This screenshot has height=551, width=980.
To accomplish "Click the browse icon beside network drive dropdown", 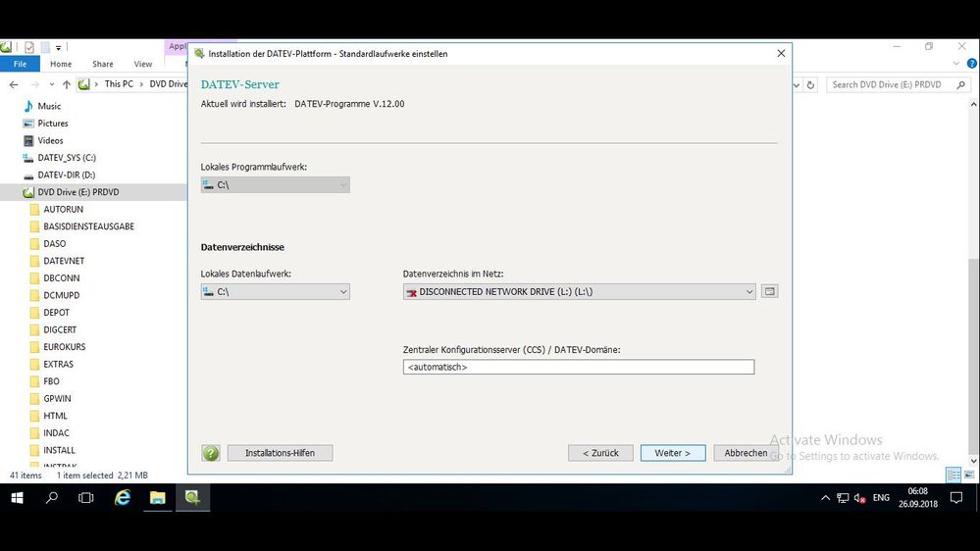I will (x=769, y=291).
